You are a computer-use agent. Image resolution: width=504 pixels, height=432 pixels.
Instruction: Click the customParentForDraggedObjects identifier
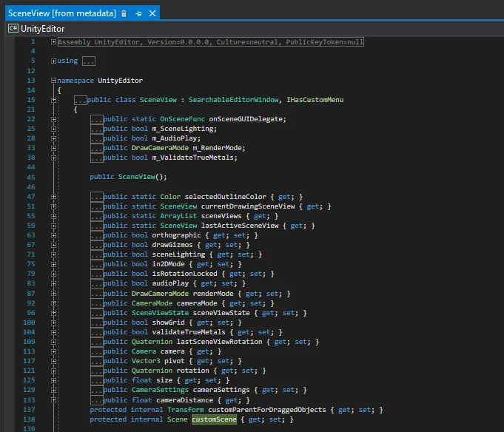pyautogui.click(x=266, y=410)
